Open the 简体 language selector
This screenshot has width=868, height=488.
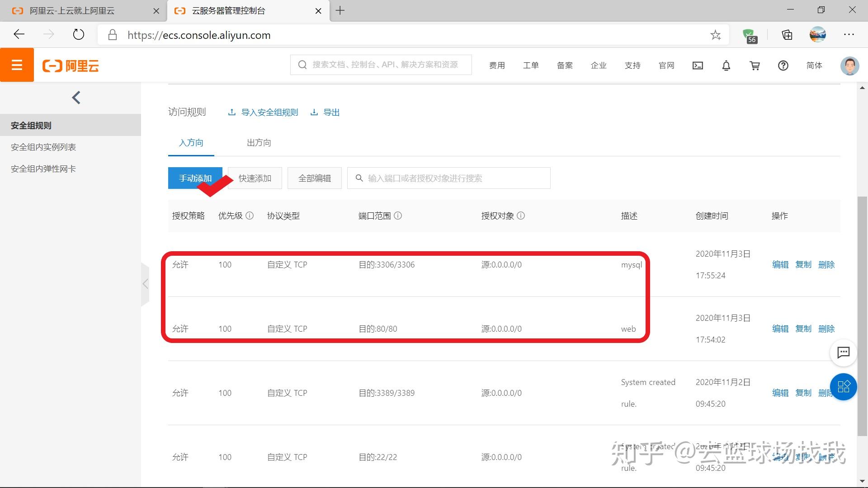(x=814, y=66)
